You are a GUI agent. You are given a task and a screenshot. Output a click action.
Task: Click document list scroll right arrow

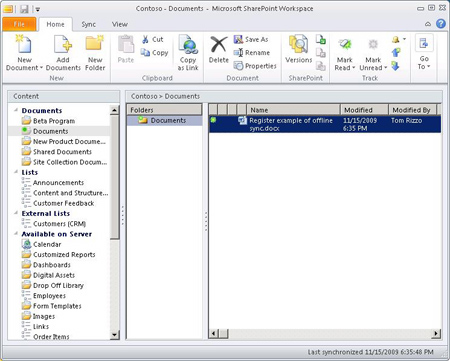(x=436, y=333)
